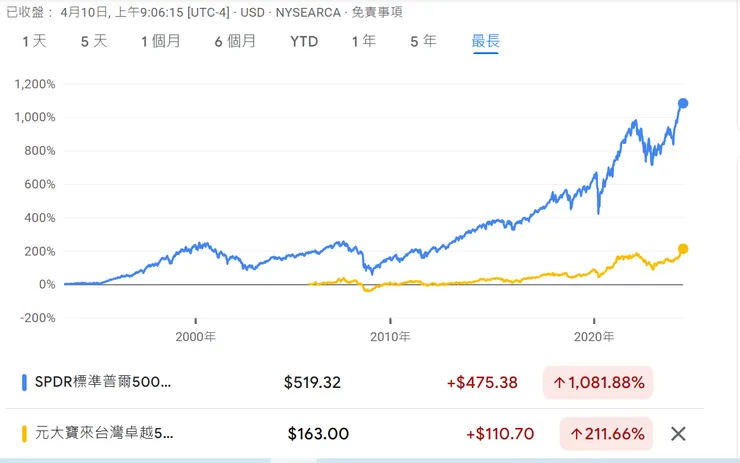Remove the 元大寶來台灣卓越50 comparison with X
740x463 pixels.
678,433
